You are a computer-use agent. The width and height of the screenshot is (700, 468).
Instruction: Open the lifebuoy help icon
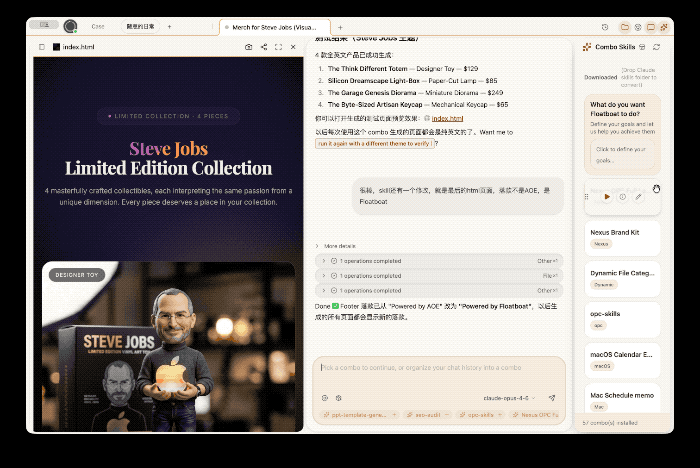tap(638, 27)
